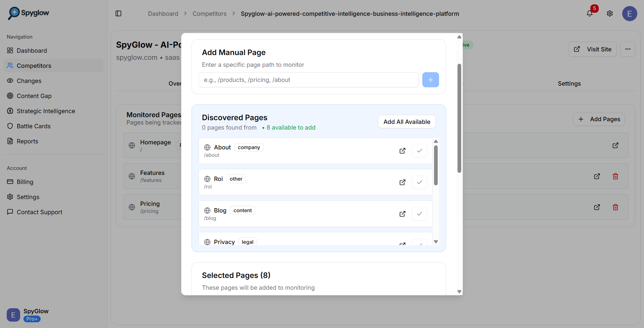Click the dialog vertical scrollbar thumb
This screenshot has height=328, width=644.
tap(459, 118)
